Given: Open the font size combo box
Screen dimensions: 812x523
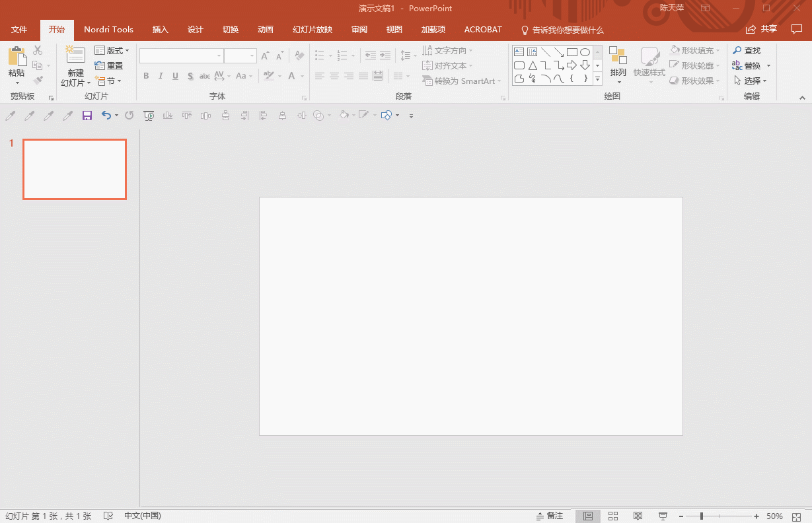Looking at the screenshot, I should pyautogui.click(x=240, y=56).
